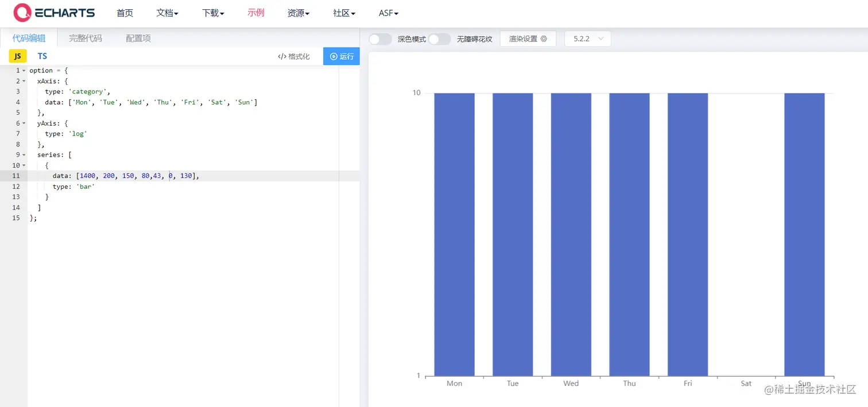Collapse the option block at line 1
The image size is (868, 407).
pyautogui.click(x=24, y=71)
